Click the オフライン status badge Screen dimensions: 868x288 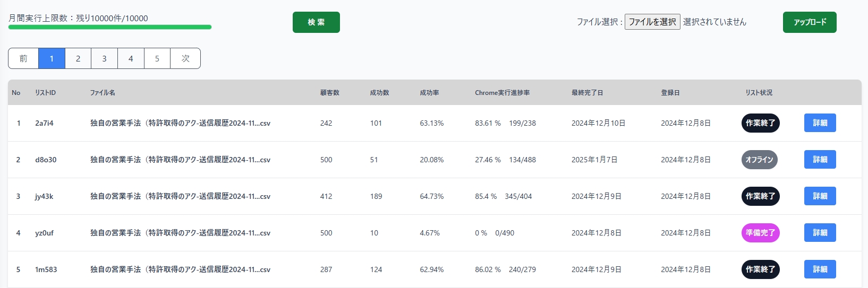pyautogui.click(x=759, y=160)
